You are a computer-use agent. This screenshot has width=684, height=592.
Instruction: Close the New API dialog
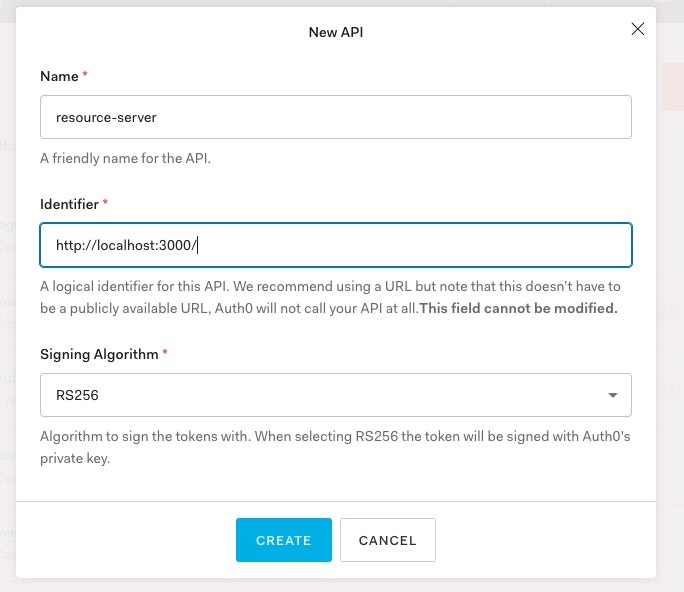pos(638,30)
